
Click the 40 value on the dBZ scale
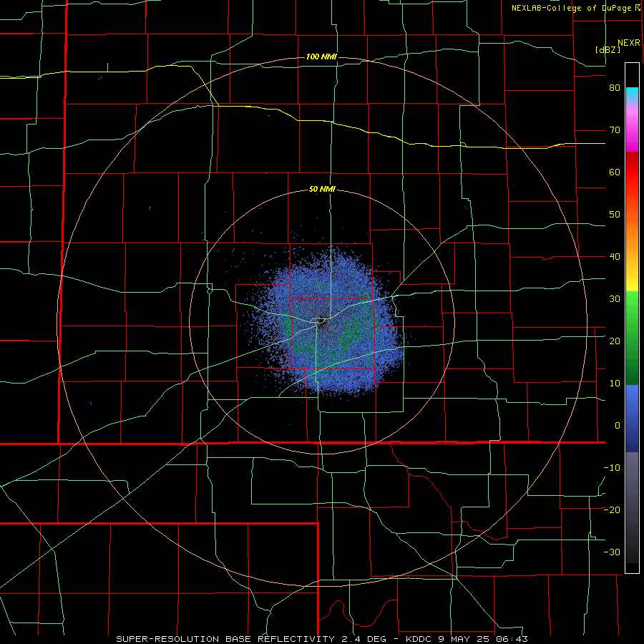pyautogui.click(x=615, y=257)
